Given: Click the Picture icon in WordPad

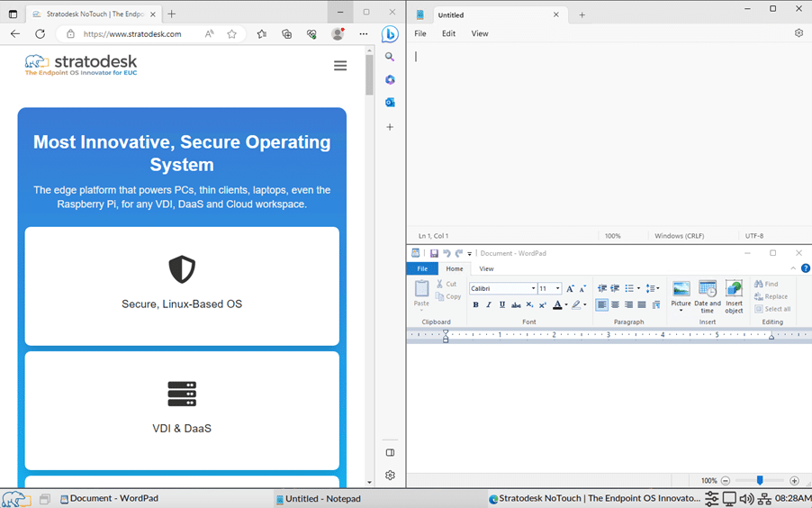Looking at the screenshot, I should (681, 289).
